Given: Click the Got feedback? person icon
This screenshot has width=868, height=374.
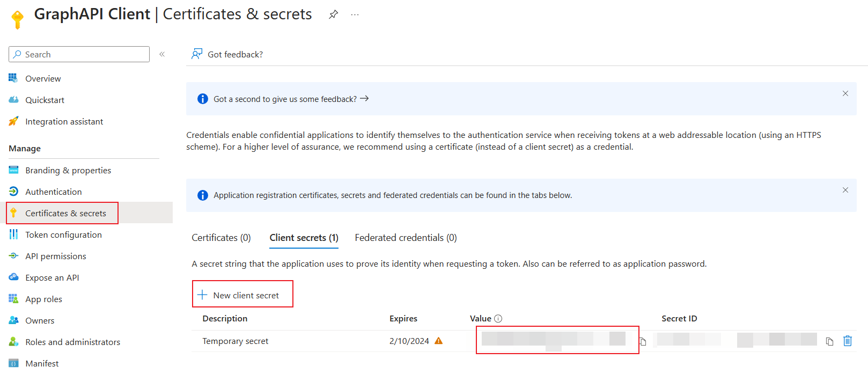Looking at the screenshot, I should tap(197, 54).
